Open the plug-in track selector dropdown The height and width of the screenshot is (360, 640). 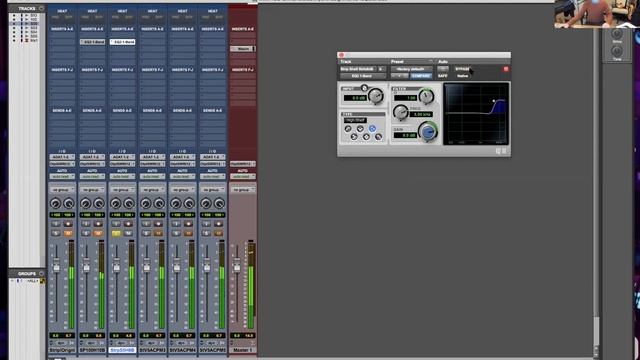[357, 69]
